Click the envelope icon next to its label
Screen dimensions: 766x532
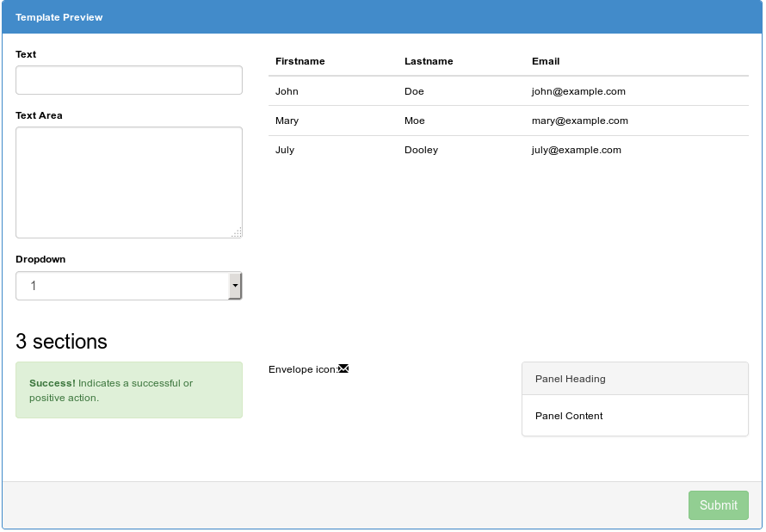click(343, 368)
